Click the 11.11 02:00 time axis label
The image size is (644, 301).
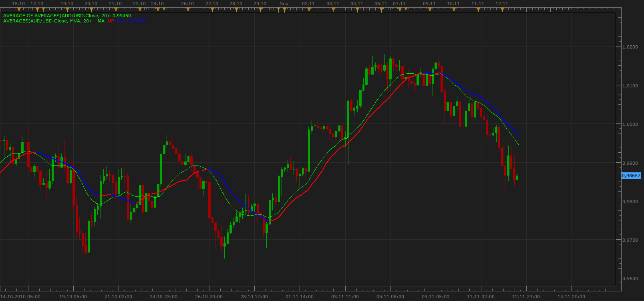pos(481,297)
